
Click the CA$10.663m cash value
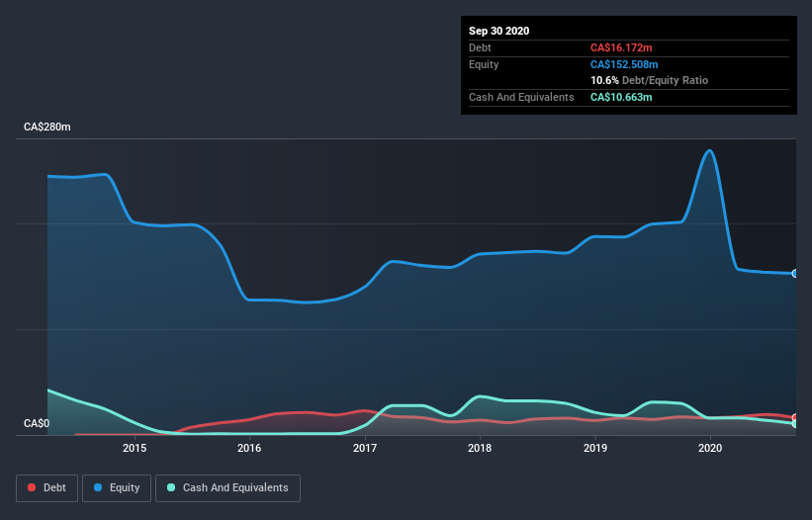(x=621, y=97)
